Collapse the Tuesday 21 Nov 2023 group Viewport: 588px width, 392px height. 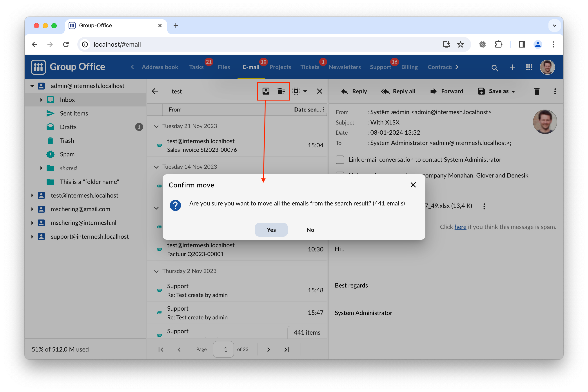tap(156, 126)
